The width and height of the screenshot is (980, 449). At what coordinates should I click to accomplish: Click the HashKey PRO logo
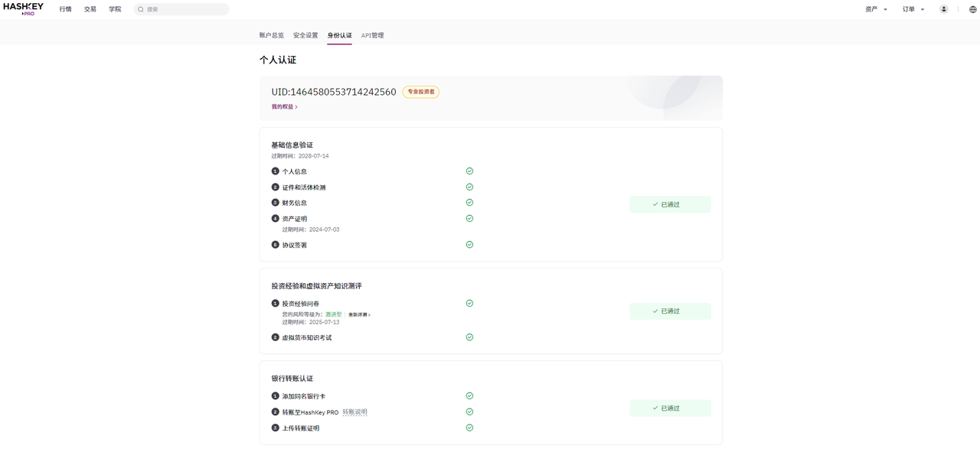(x=23, y=9)
